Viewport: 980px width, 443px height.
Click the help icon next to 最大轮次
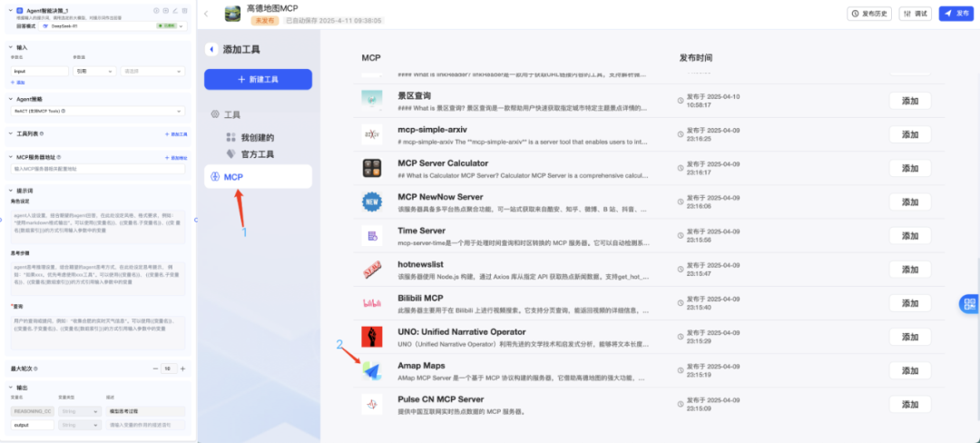coord(35,369)
